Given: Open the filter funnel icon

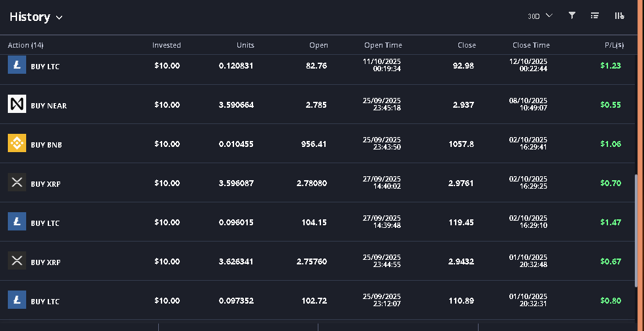Looking at the screenshot, I should [572, 16].
